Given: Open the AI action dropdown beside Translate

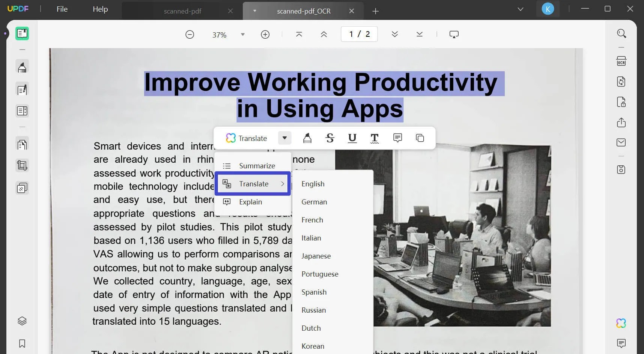Looking at the screenshot, I should click(284, 138).
